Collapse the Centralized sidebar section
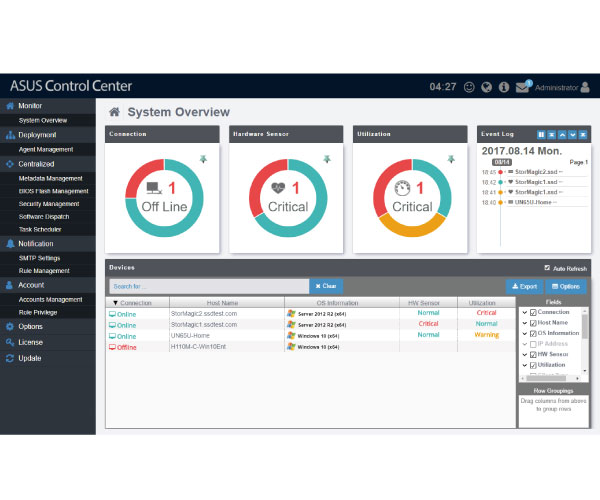Viewport: 600px width, 500px height. tap(36, 163)
